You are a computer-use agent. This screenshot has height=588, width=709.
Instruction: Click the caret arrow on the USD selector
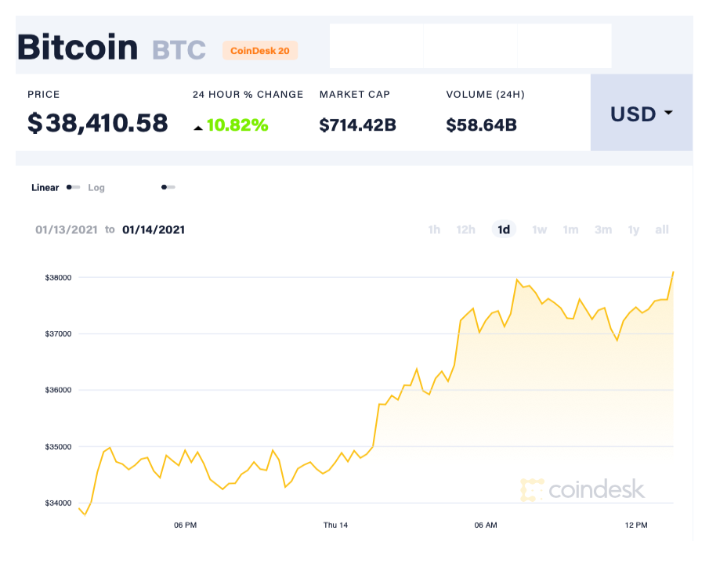point(670,114)
